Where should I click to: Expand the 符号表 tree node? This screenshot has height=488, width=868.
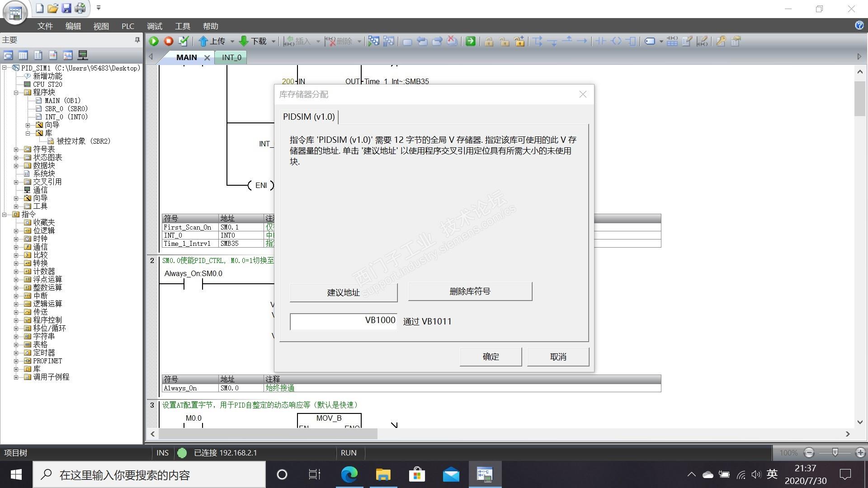16,149
